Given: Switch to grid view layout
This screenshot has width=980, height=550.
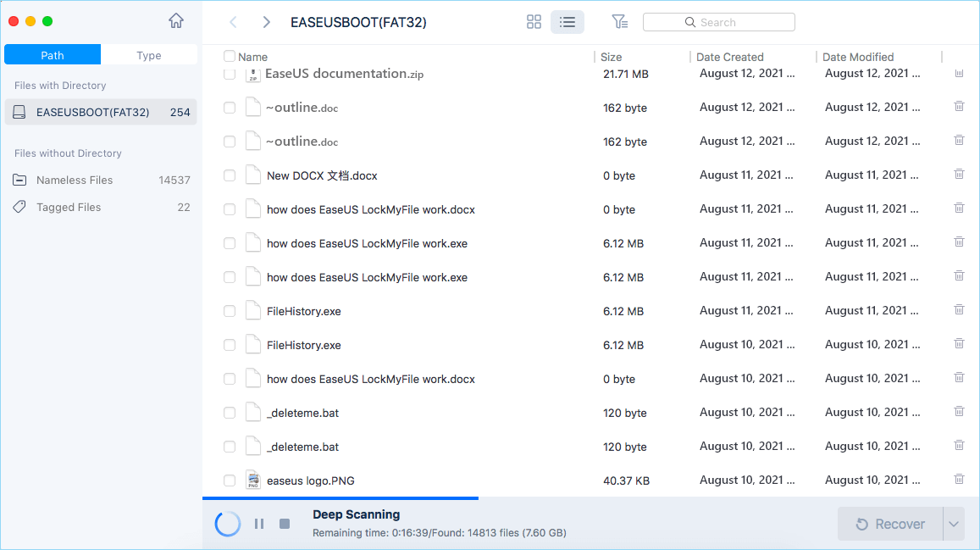Looking at the screenshot, I should [534, 22].
